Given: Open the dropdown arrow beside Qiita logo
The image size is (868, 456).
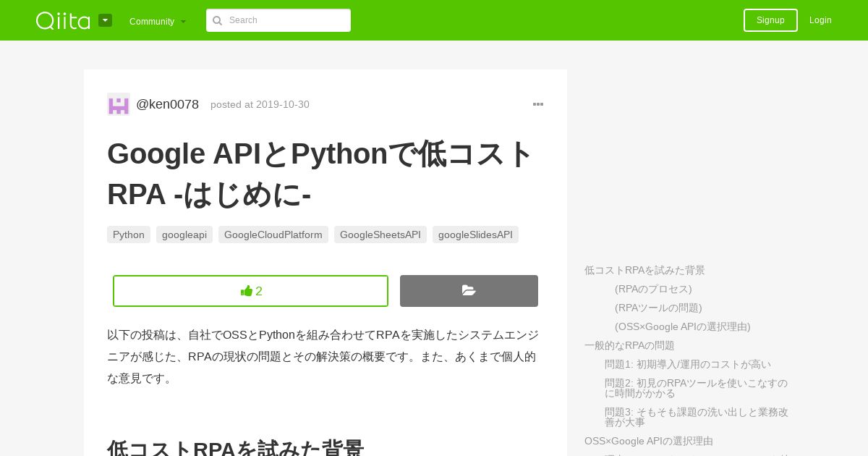Looking at the screenshot, I should (105, 20).
